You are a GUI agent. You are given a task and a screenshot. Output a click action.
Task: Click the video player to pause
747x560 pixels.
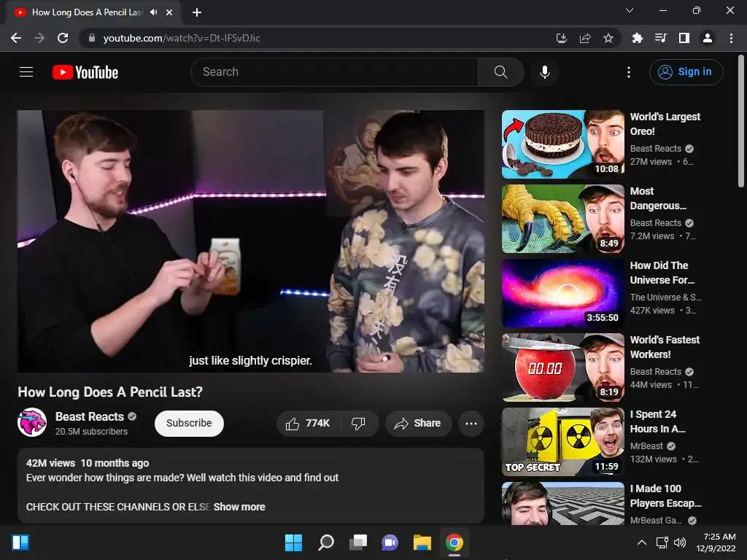tap(251, 241)
